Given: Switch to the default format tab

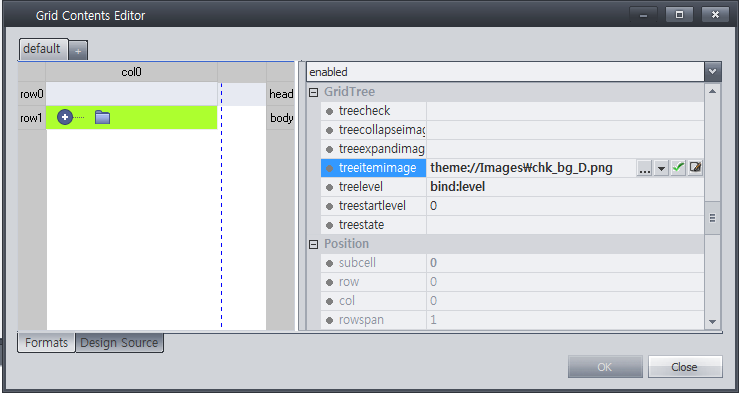Looking at the screenshot, I should click(x=43, y=49).
